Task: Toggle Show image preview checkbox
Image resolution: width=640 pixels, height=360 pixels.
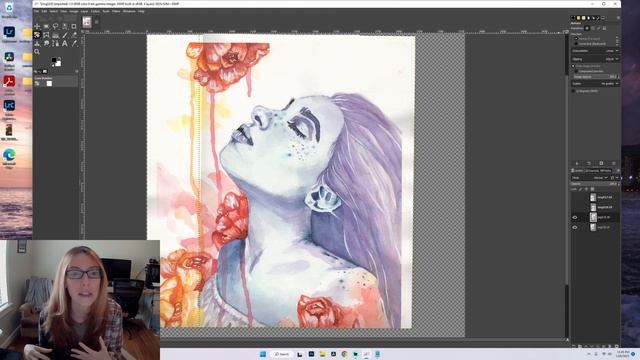Action: coord(573,66)
